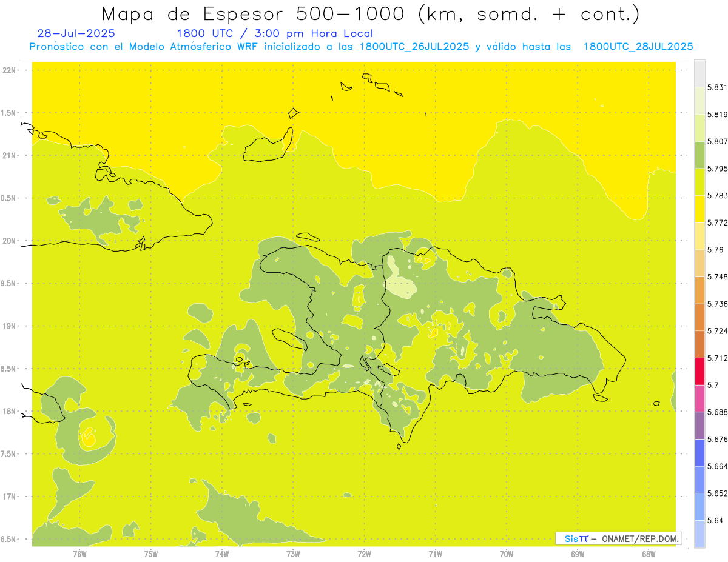Click the 'SisTT - ONAMET/REP.DOM.' credit box

click(x=619, y=538)
